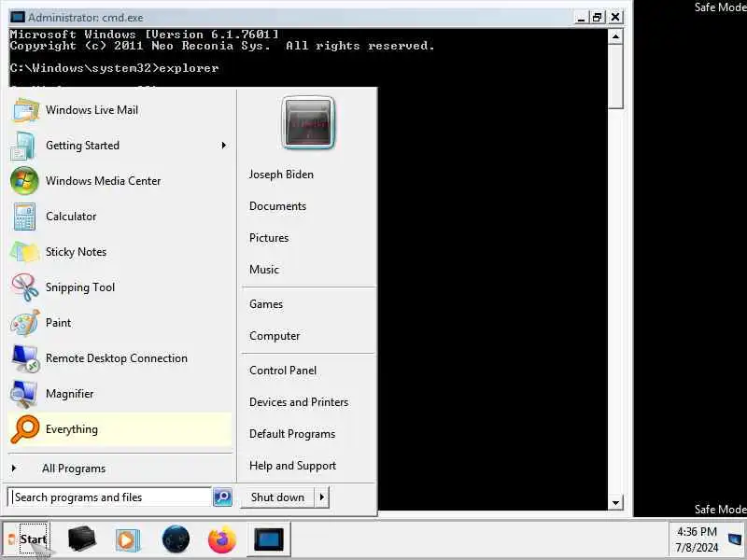Image resolution: width=747 pixels, height=560 pixels.
Task: Focus the Search programs and files box
Action: coord(109,497)
